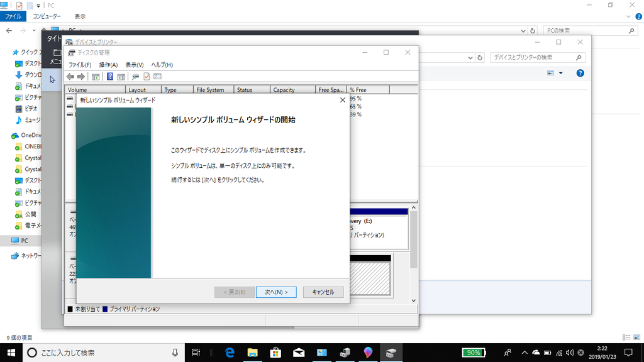Click 次へ(N) in the new volume wizard
Screen dimensions: 644x362
click(x=276, y=292)
